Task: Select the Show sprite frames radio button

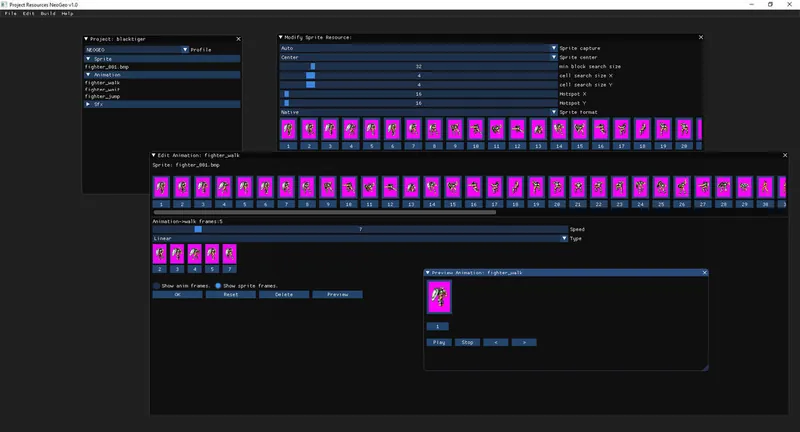Action: 218,286
